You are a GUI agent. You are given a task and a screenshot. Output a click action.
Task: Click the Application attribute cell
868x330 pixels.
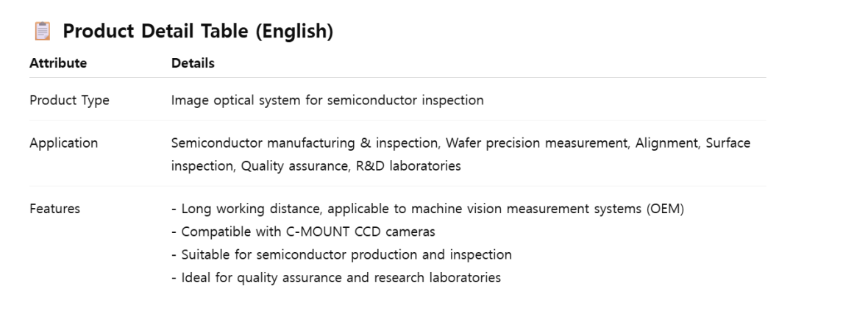click(63, 143)
